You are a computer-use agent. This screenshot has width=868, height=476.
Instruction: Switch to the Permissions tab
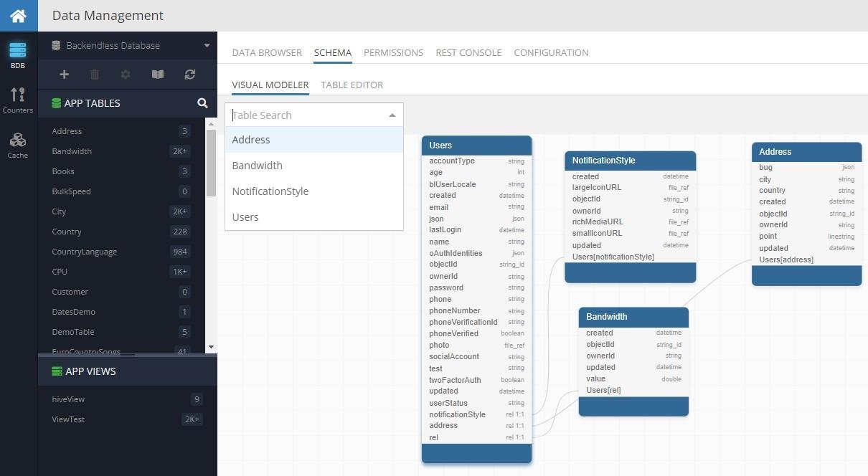393,52
